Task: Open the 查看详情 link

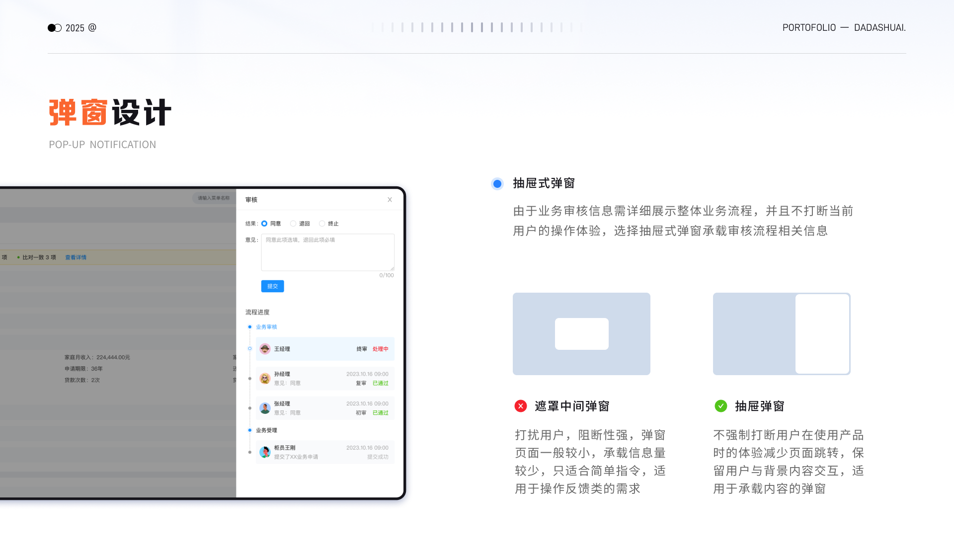Action: pyautogui.click(x=76, y=257)
